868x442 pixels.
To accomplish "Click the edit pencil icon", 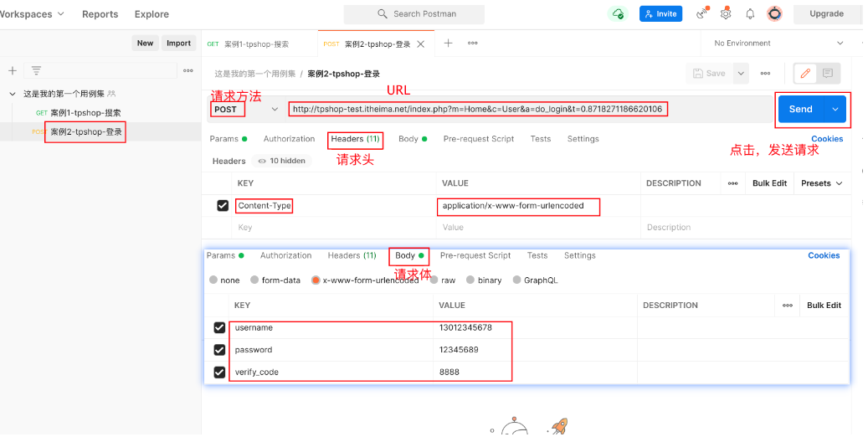I will coord(805,73).
